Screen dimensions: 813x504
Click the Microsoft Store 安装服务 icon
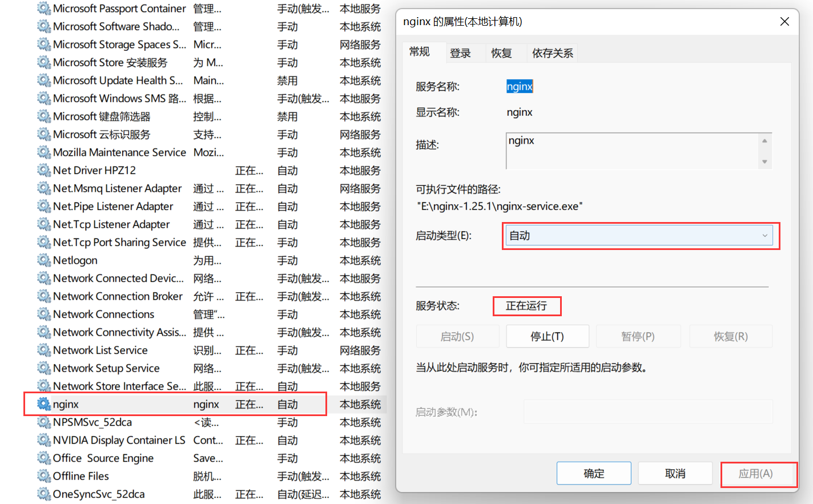(x=44, y=63)
